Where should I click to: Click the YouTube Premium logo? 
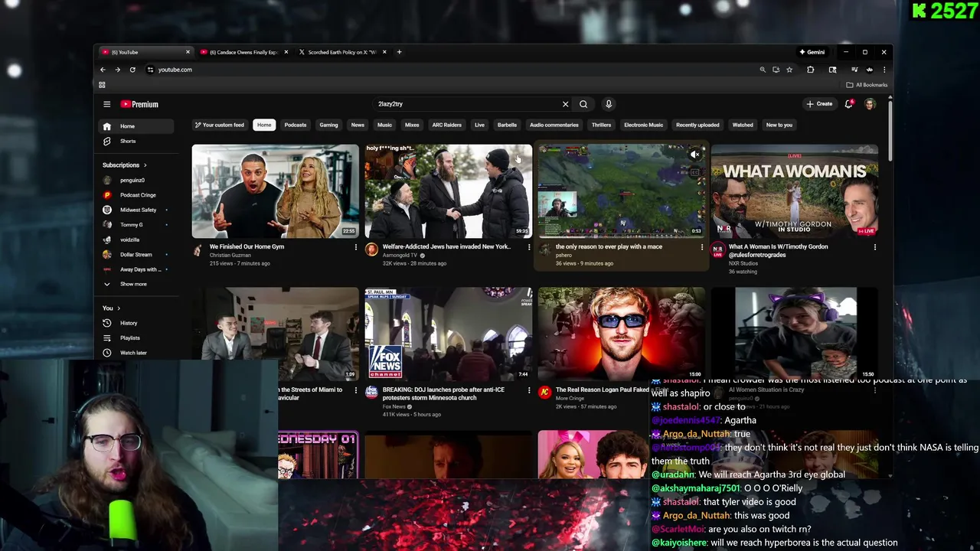click(x=139, y=104)
